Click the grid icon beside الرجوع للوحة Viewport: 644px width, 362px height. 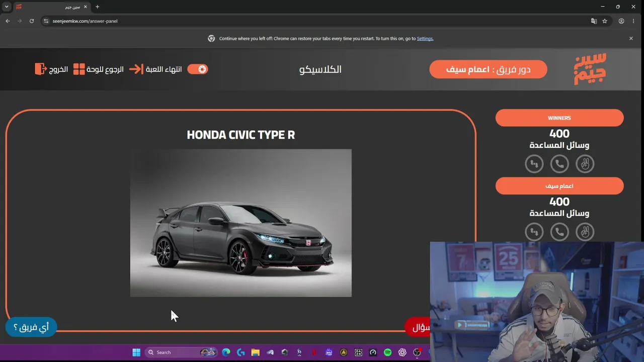pyautogui.click(x=79, y=69)
